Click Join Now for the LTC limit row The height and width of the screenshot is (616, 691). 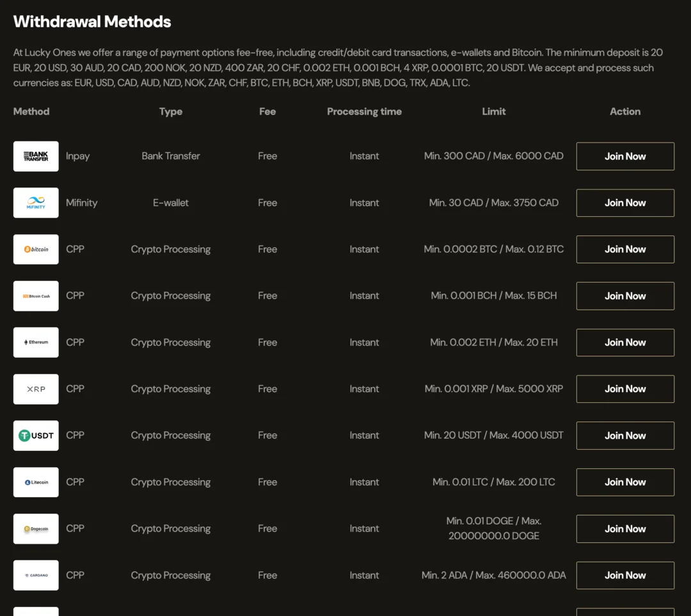(x=625, y=482)
